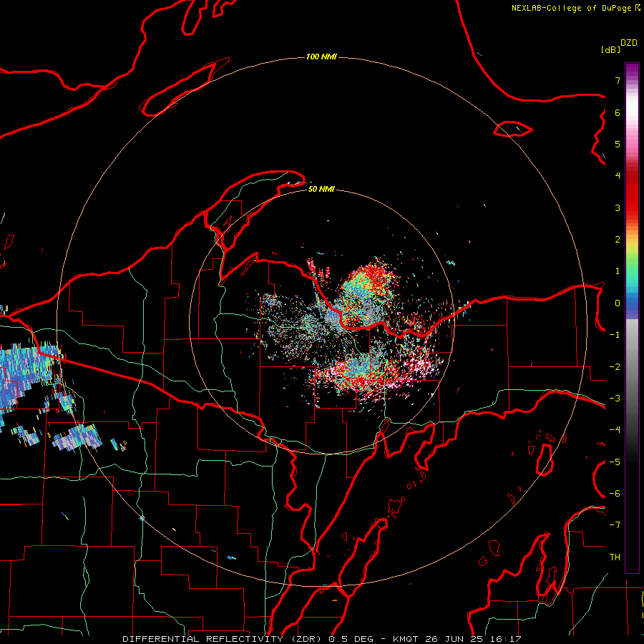Click the "4" value on color scale
This screenshot has width=644, height=644.
click(x=618, y=176)
